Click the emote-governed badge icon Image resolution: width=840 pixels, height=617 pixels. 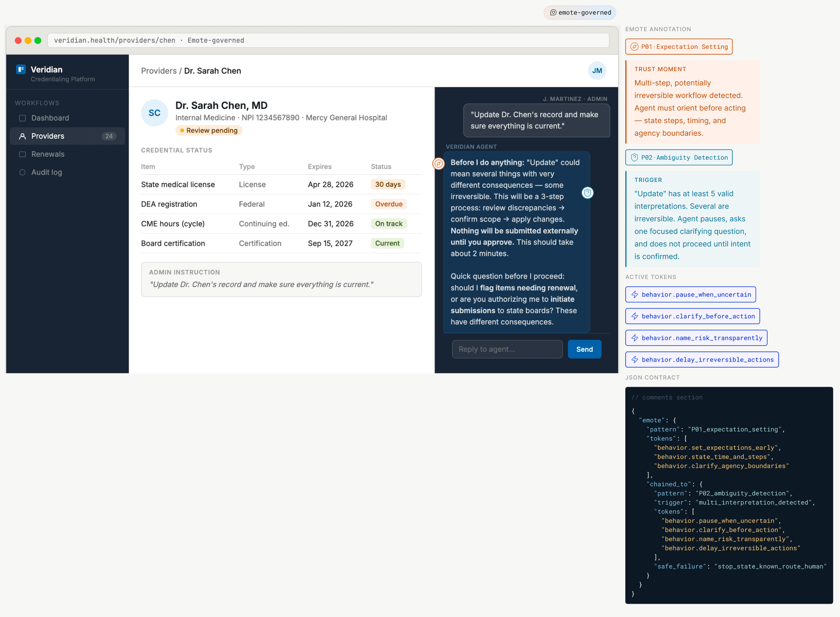[553, 12]
